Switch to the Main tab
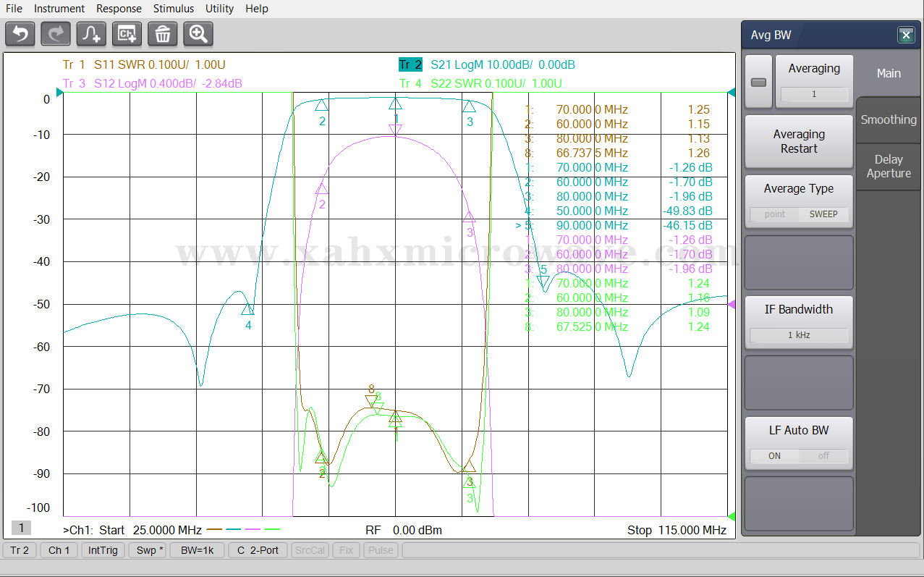The image size is (924, 577). (889, 73)
